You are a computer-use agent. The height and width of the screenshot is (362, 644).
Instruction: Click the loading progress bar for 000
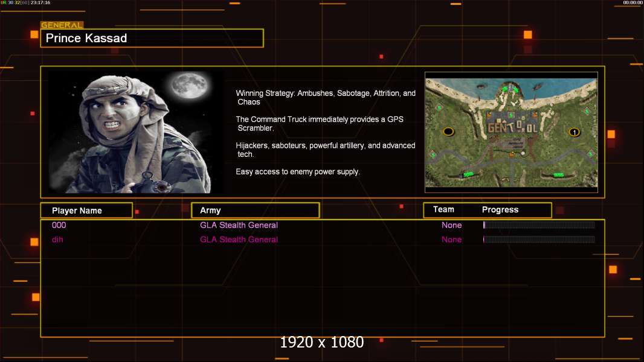[539, 224]
